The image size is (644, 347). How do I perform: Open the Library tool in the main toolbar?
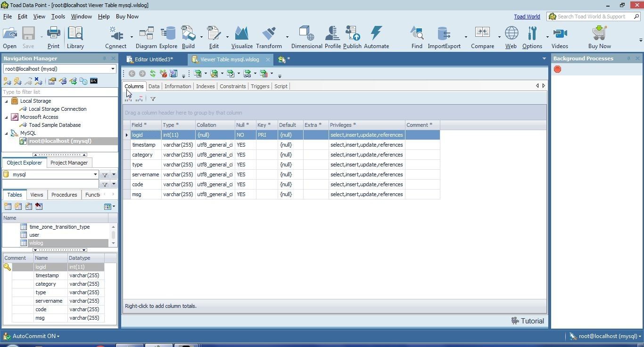[x=75, y=38]
